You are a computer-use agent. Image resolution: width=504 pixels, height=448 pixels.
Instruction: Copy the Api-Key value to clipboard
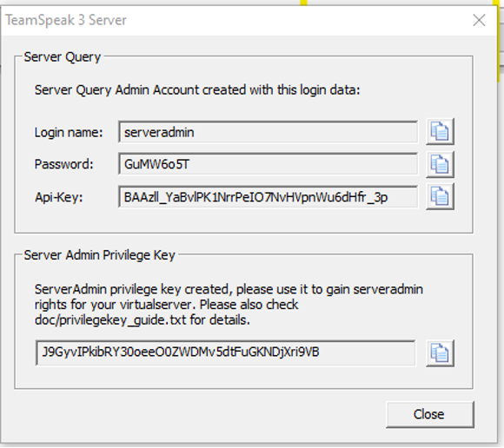(x=440, y=196)
